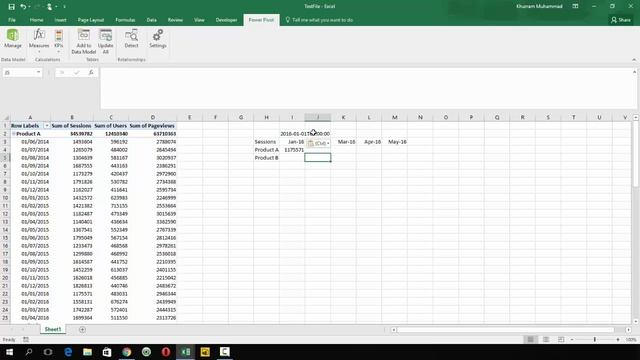
Task: Click Tell me what you want to do
Action: pyautogui.click(x=319, y=20)
